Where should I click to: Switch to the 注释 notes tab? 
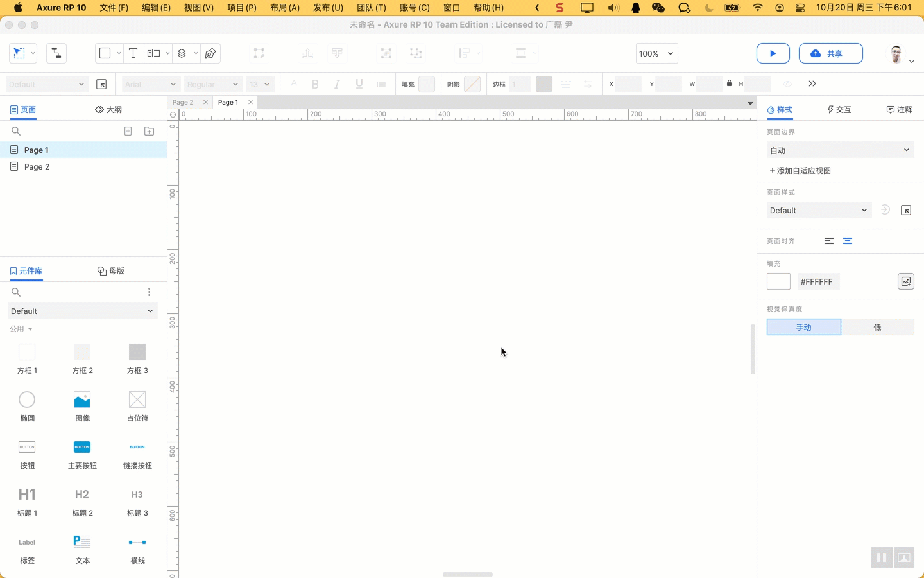point(900,110)
